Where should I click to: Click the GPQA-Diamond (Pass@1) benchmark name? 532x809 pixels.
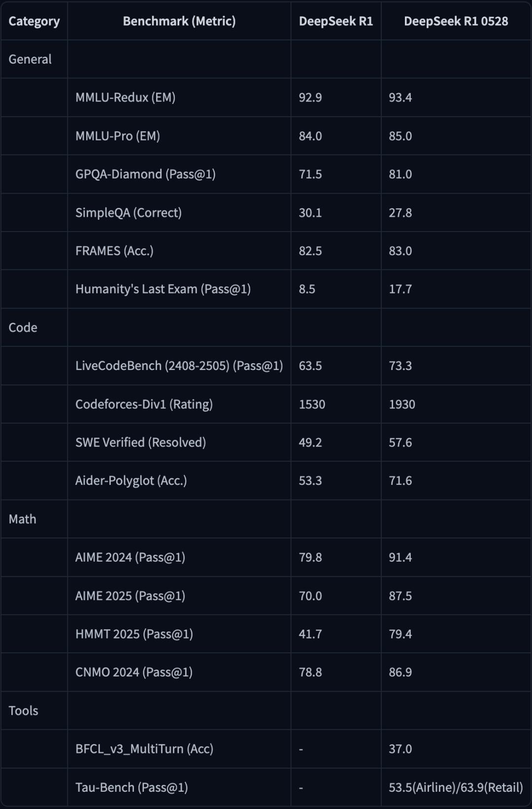point(145,174)
